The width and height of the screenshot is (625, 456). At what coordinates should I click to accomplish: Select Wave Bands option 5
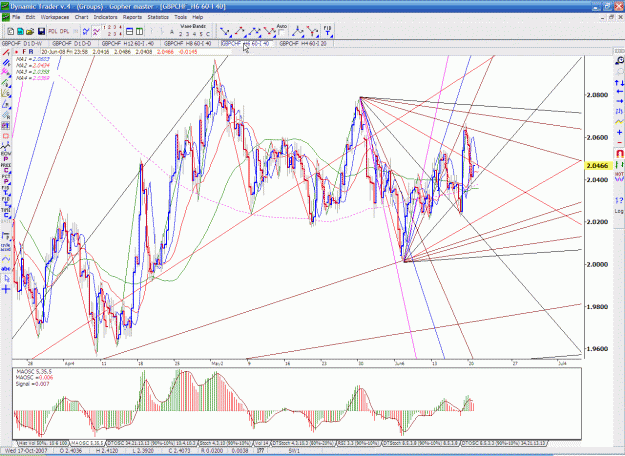pyautogui.click(x=201, y=34)
